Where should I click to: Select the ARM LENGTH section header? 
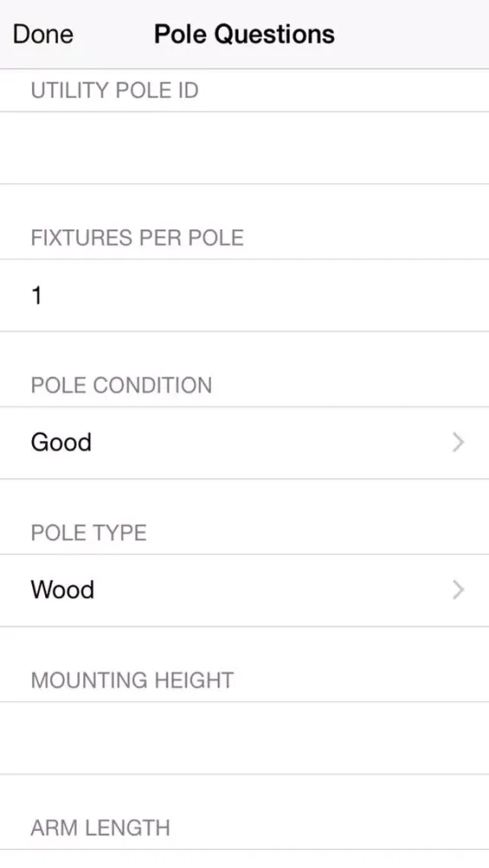tap(100, 828)
